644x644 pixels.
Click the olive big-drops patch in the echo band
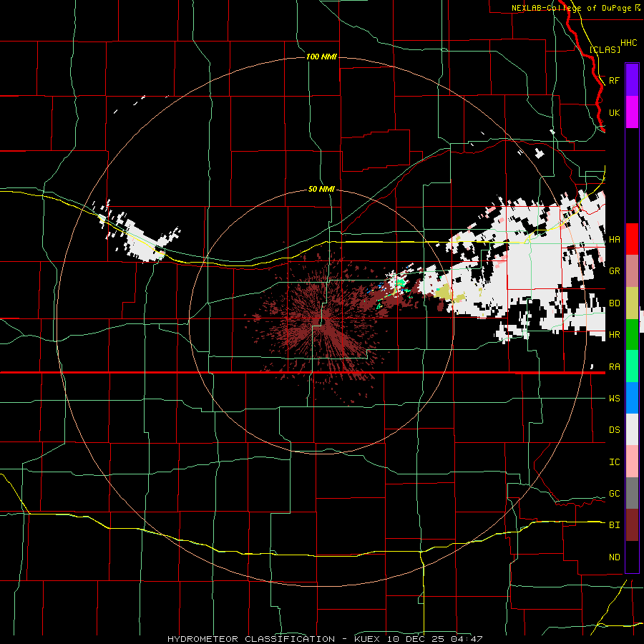[x=444, y=292]
